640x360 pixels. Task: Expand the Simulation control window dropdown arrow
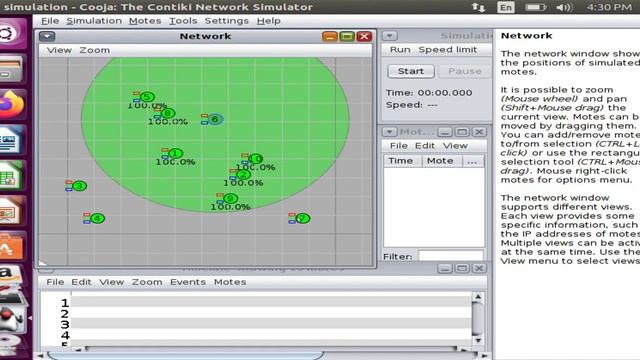(389, 36)
